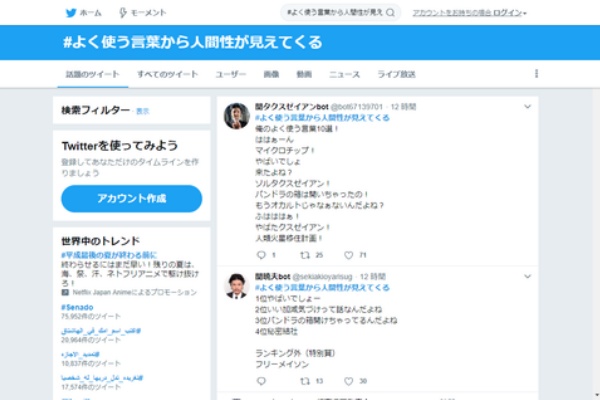Viewport: 600px width, 400px height.
Task: Expand the first tweet's chevron menu
Action: [527, 106]
